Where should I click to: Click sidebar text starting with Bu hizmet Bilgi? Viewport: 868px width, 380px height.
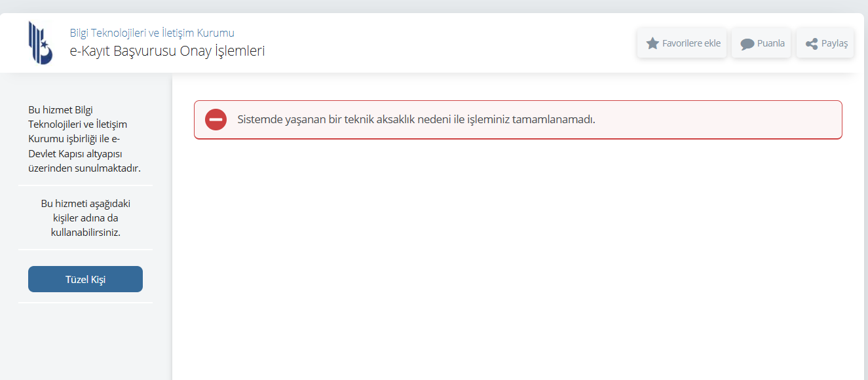tap(85, 139)
